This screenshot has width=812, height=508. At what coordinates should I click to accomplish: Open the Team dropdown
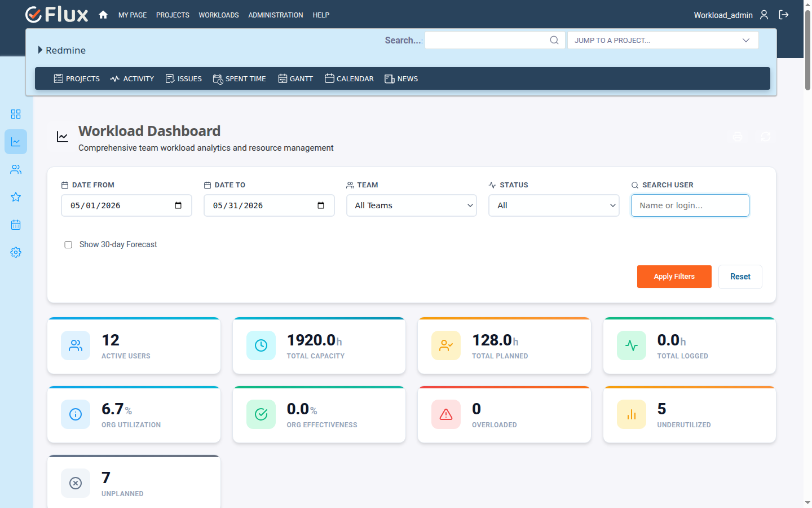coord(412,205)
